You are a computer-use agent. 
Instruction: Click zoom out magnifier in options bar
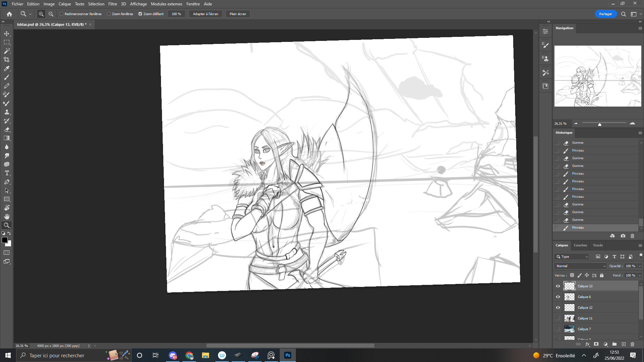(51, 14)
